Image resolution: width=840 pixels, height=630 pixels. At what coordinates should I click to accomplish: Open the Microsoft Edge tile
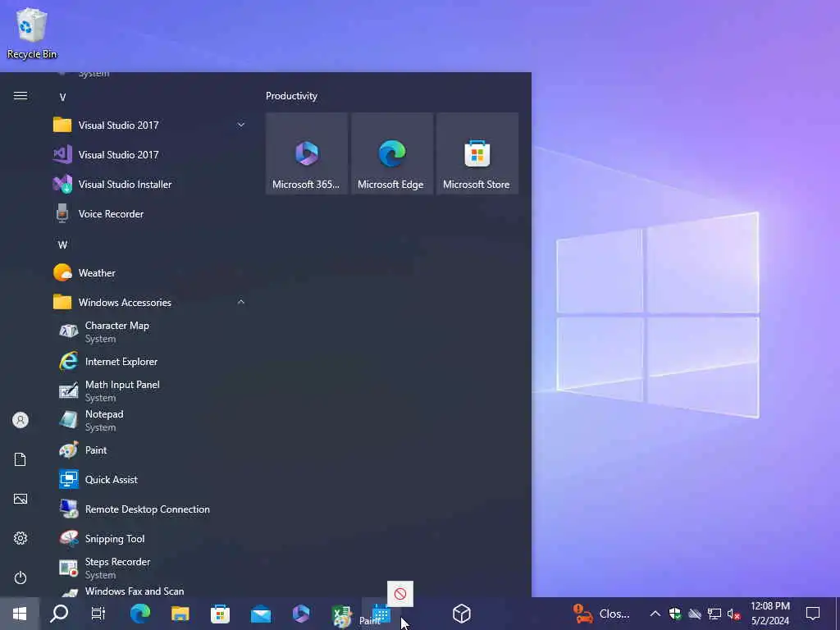(391, 153)
